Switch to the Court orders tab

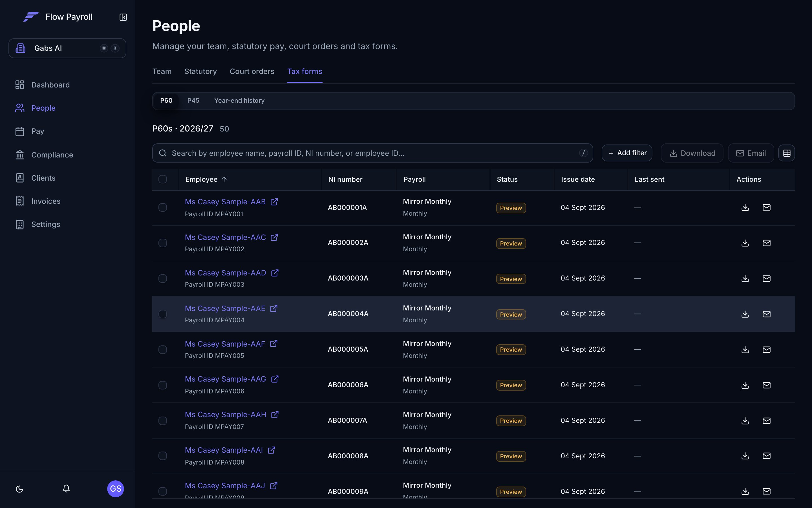(x=252, y=71)
